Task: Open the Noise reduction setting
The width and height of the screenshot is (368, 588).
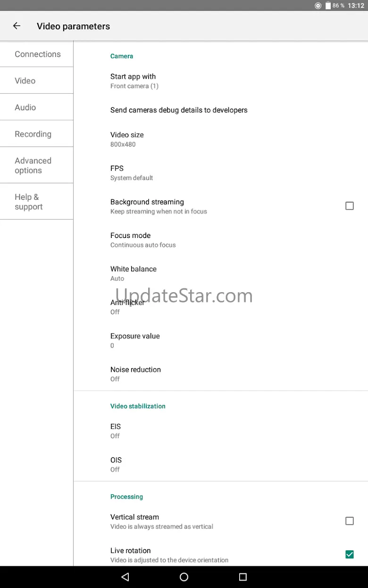Action: [135, 374]
